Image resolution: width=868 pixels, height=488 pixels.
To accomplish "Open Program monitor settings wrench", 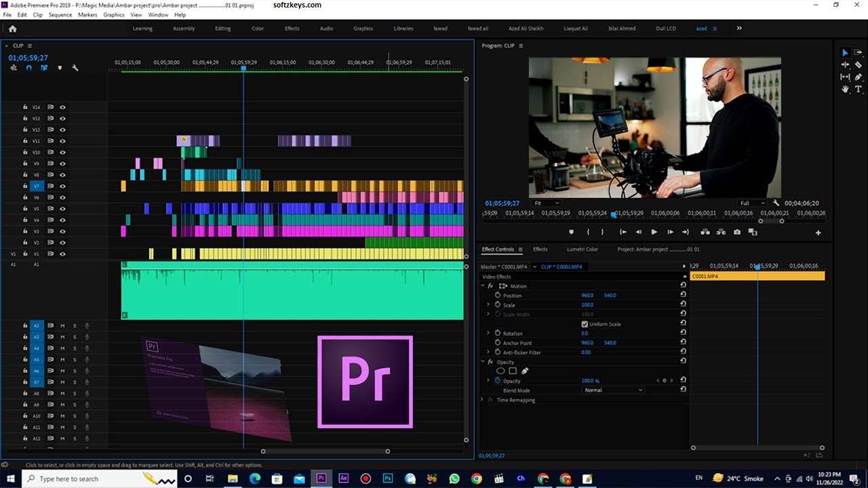I will click(x=776, y=203).
